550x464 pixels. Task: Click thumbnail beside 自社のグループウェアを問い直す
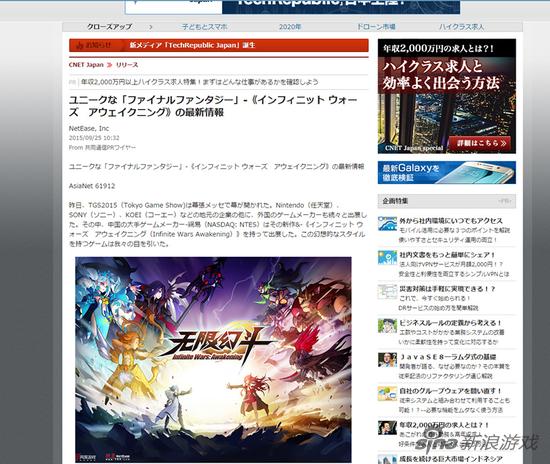coord(387,394)
